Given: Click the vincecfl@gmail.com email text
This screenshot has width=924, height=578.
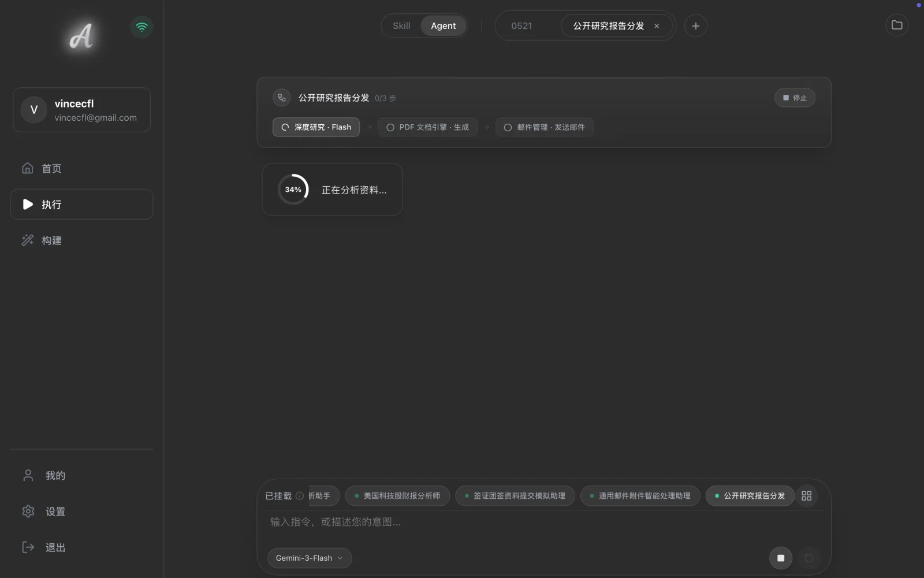Looking at the screenshot, I should (96, 117).
